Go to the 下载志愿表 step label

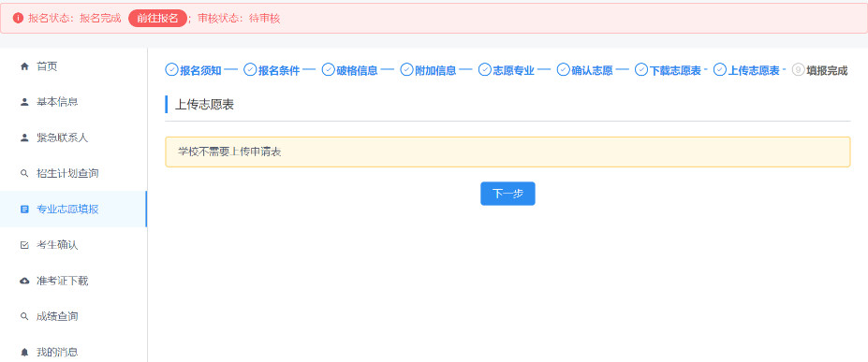tap(675, 71)
